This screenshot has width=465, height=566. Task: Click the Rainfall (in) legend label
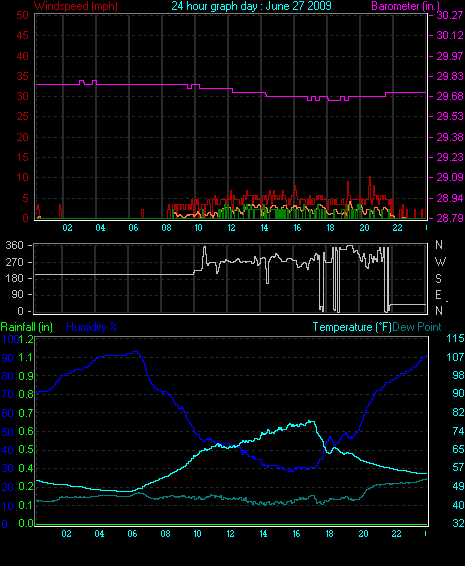pos(27,327)
